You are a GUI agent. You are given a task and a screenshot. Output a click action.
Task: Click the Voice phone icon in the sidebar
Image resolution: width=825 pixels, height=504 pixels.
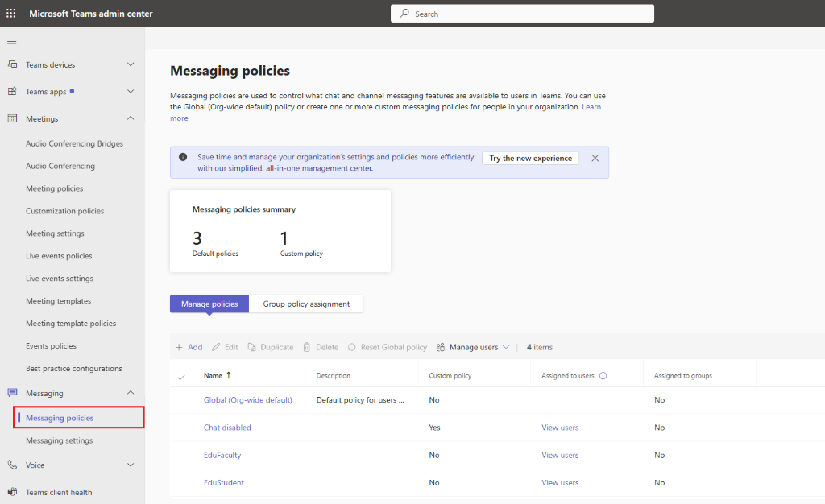point(12,465)
